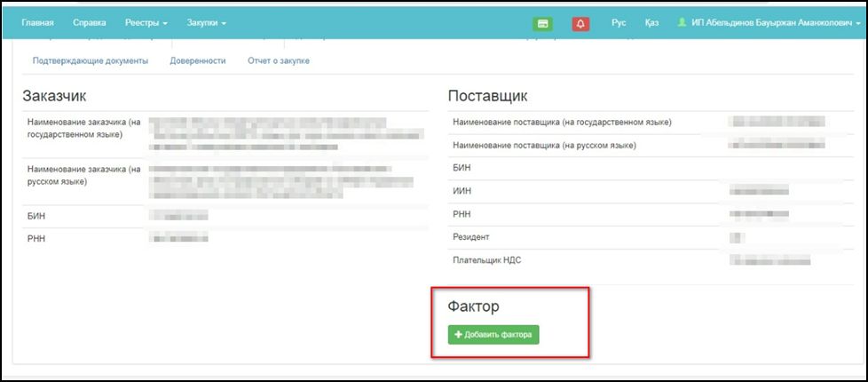This screenshot has width=868, height=382.
Task: Select the Фактор section heading
Action: (473, 306)
